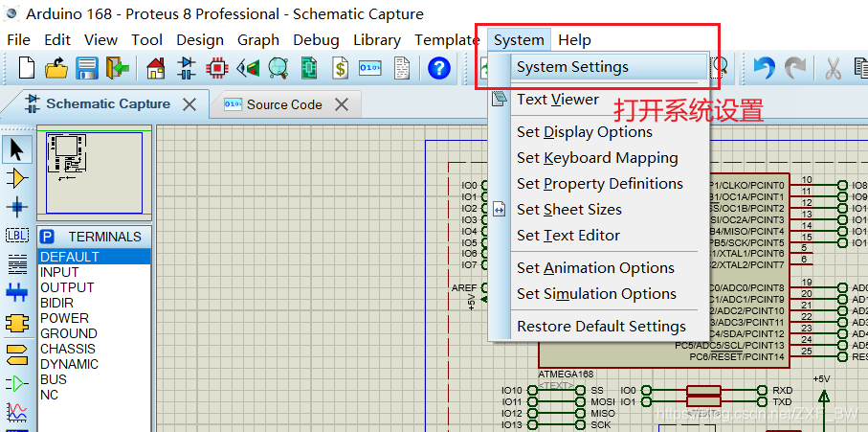The width and height of the screenshot is (868, 432).
Task: Click the blue Help question mark icon
Action: pyautogui.click(x=439, y=68)
